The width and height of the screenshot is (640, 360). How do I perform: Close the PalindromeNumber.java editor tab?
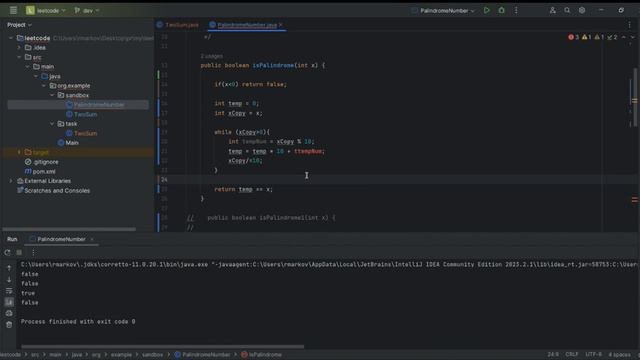pyautogui.click(x=281, y=25)
